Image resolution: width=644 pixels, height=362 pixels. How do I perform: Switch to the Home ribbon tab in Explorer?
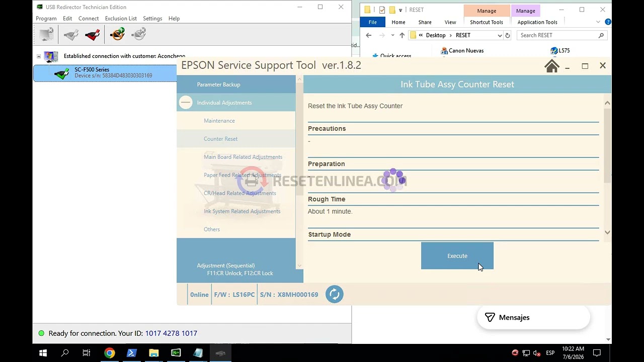pos(398,22)
